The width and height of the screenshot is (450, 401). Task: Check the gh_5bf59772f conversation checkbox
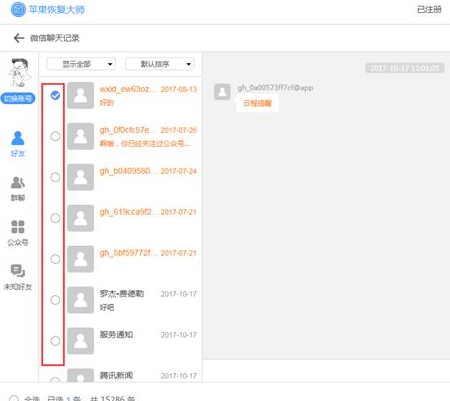tap(55, 259)
